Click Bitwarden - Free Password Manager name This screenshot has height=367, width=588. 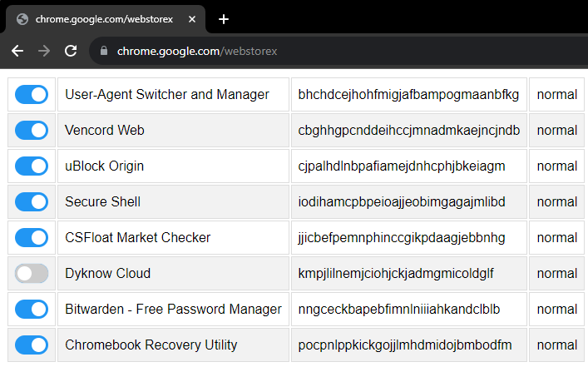coord(173,310)
